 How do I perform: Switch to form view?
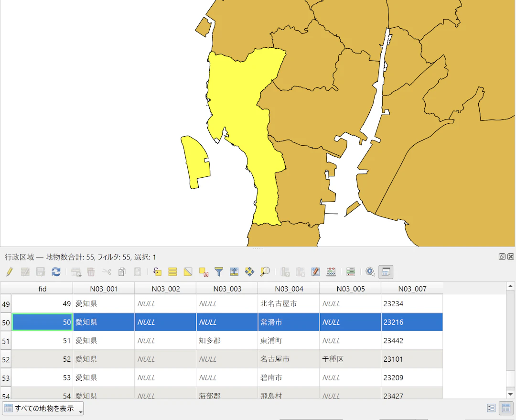[491, 408]
